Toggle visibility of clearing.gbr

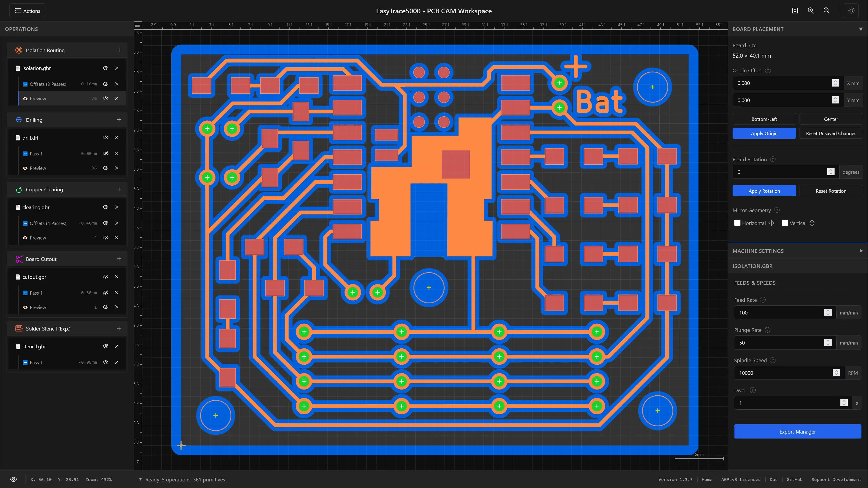coord(106,207)
